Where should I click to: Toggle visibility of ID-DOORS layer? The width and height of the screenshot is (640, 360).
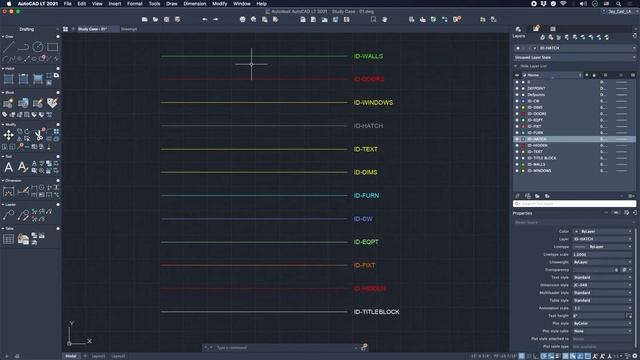coord(517,114)
